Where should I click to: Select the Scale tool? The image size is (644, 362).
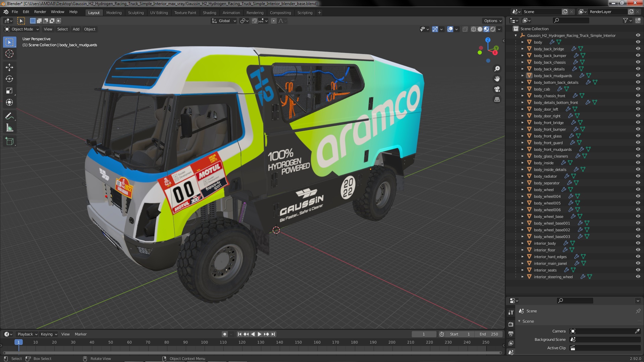point(9,91)
